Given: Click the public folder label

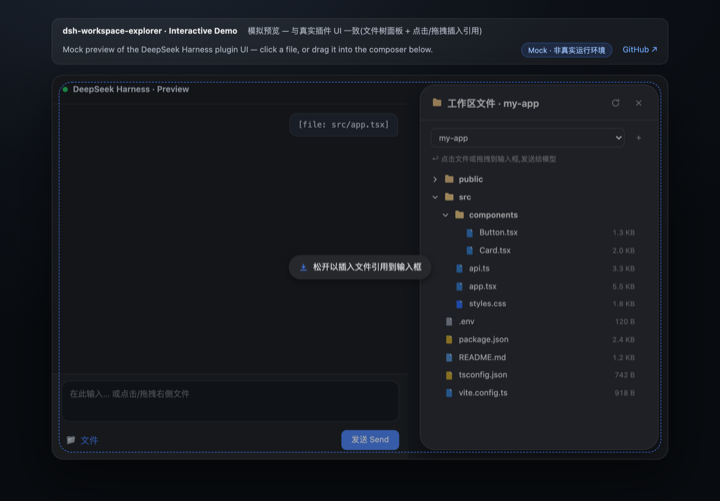Looking at the screenshot, I should [471, 179].
